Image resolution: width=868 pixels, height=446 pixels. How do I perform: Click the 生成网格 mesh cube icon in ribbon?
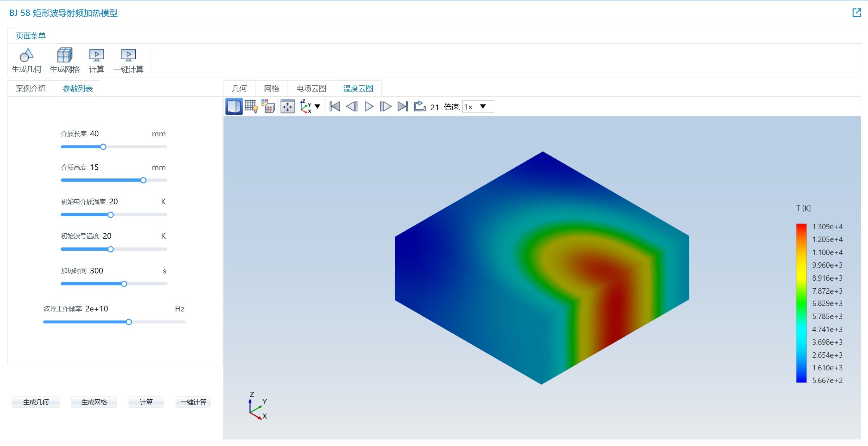click(65, 55)
